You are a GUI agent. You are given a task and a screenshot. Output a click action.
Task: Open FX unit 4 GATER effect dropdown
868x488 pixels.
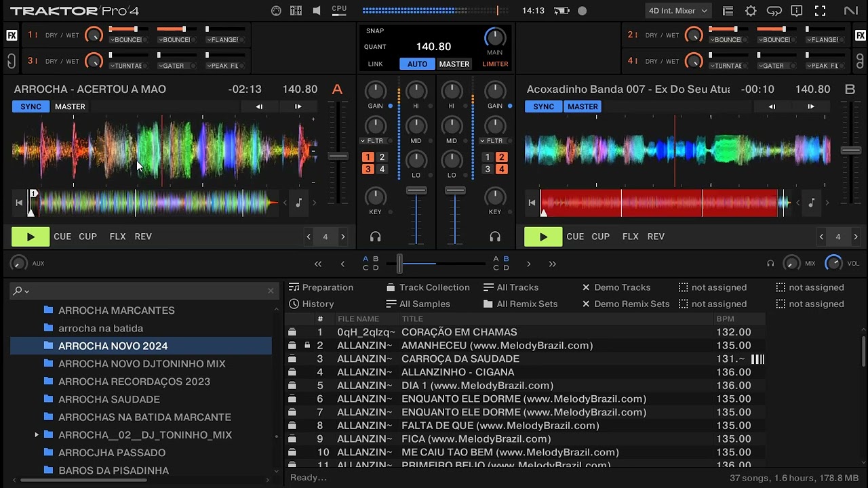pyautogui.click(x=776, y=66)
